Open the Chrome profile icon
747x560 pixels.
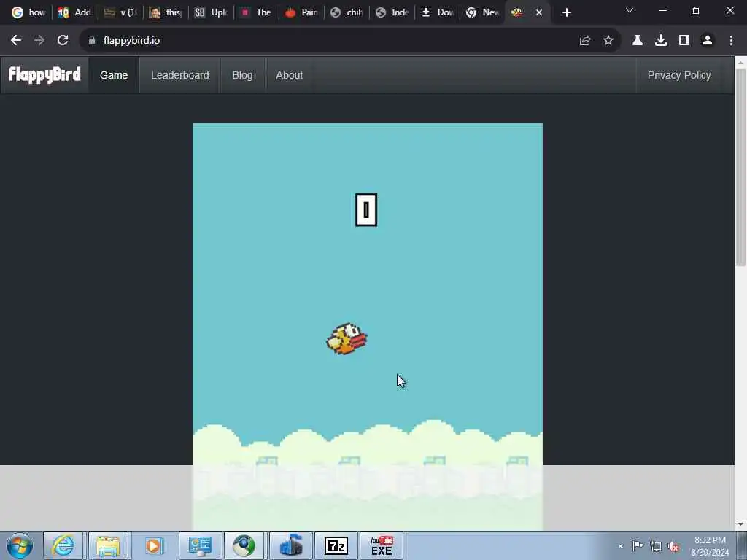pyautogui.click(x=708, y=41)
